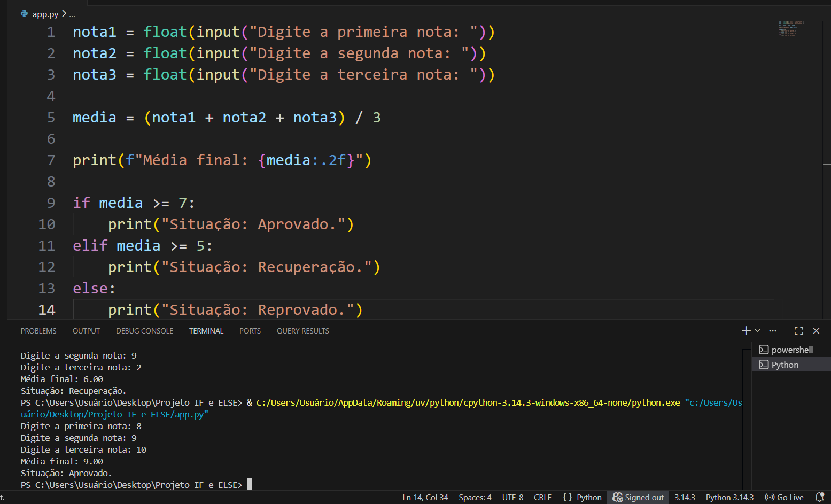Change end of line sequence CRLF
The width and height of the screenshot is (831, 504).
click(542, 497)
